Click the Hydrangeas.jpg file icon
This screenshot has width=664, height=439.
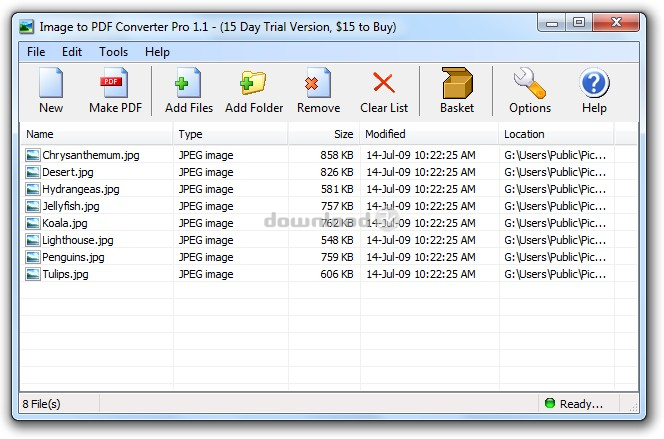tap(33, 189)
